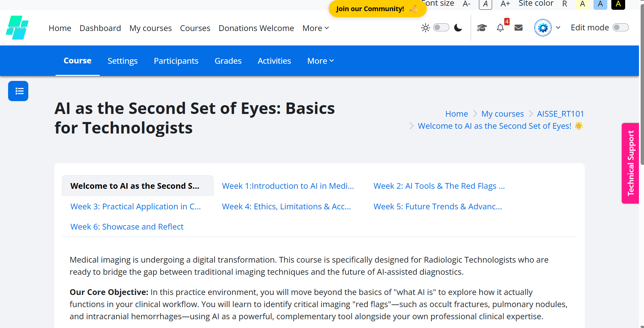644x328 pixels.
Task: Open Week 4: Ethics, Limitations tab
Action: pyautogui.click(x=286, y=206)
